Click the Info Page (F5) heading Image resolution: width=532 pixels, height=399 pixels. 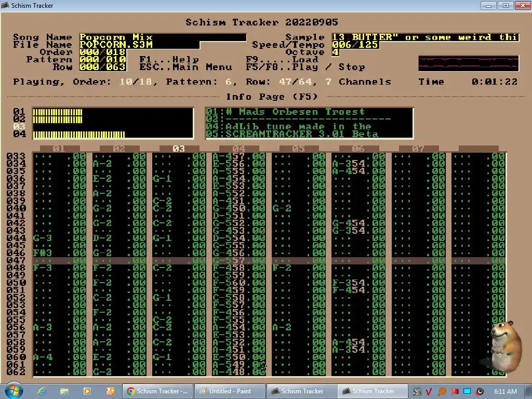(x=272, y=97)
